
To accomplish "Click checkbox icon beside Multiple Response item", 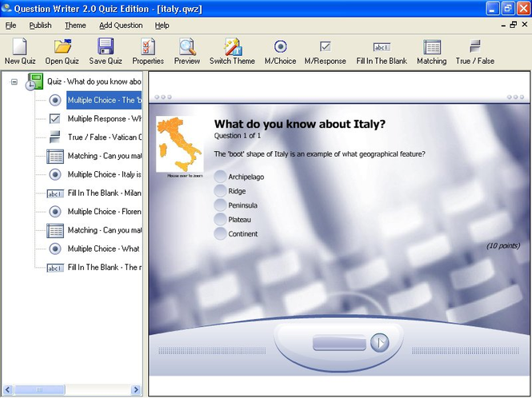I will (x=54, y=118).
